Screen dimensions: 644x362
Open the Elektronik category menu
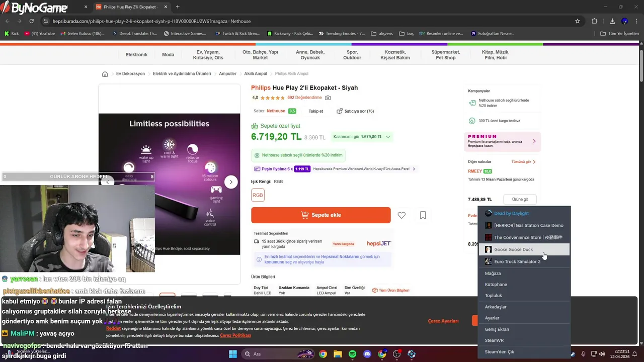[x=136, y=55]
